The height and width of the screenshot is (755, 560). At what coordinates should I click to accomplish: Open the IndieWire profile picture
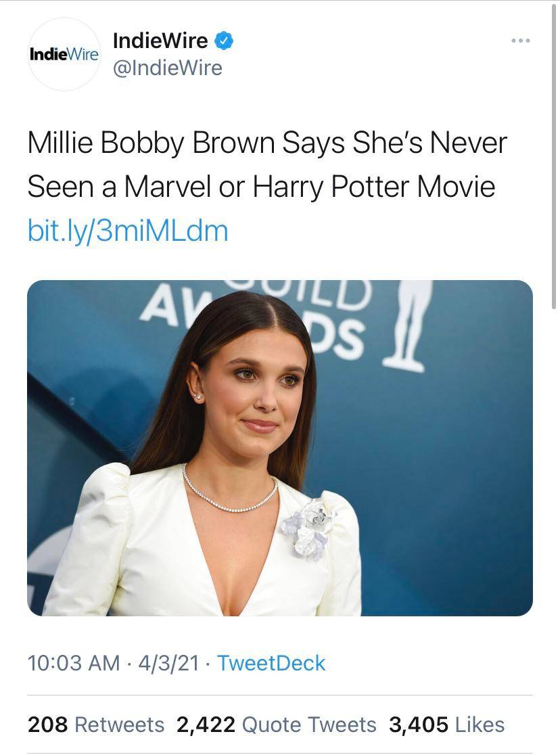(64, 54)
